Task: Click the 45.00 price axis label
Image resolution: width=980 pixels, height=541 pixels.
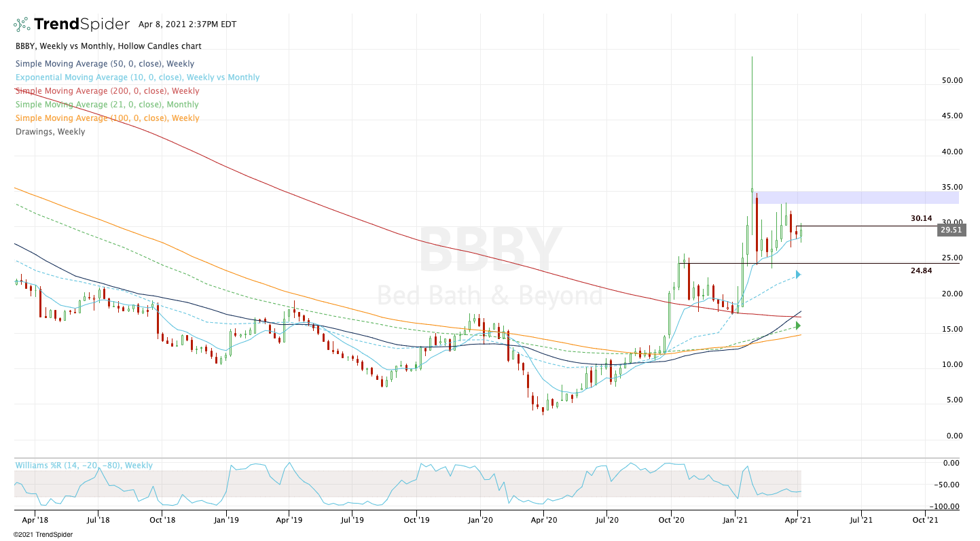Action: point(951,116)
